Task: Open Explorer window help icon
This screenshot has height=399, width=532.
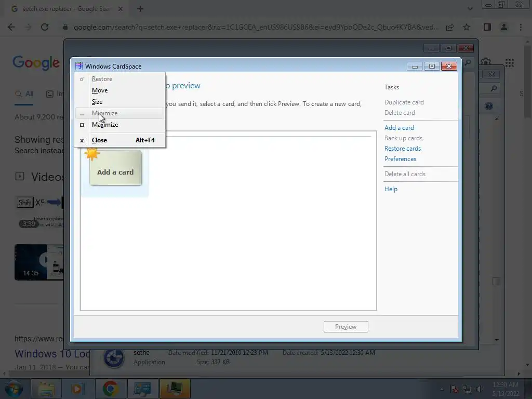Action: click(489, 106)
